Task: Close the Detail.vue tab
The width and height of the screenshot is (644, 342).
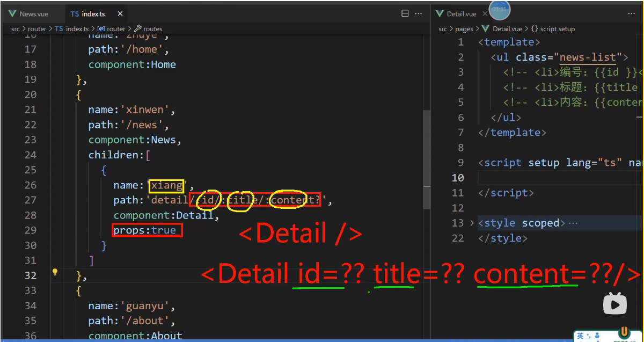Action: coord(485,14)
